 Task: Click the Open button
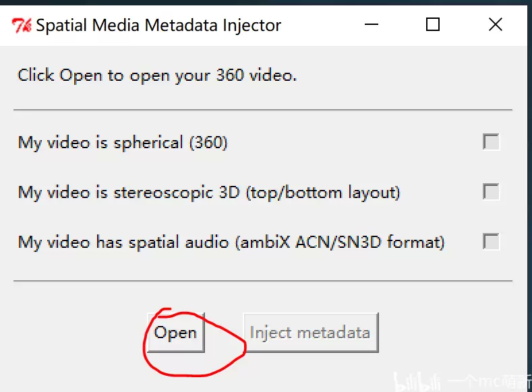(x=176, y=333)
